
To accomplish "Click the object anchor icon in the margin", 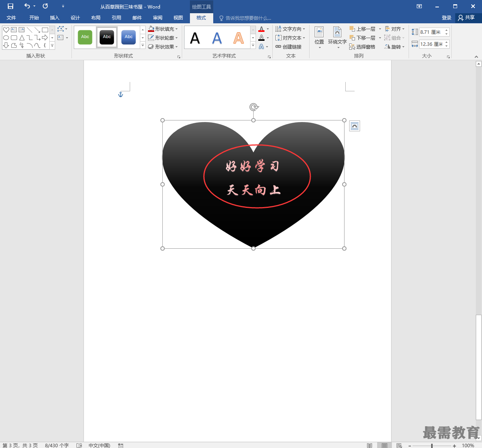I will point(120,94).
